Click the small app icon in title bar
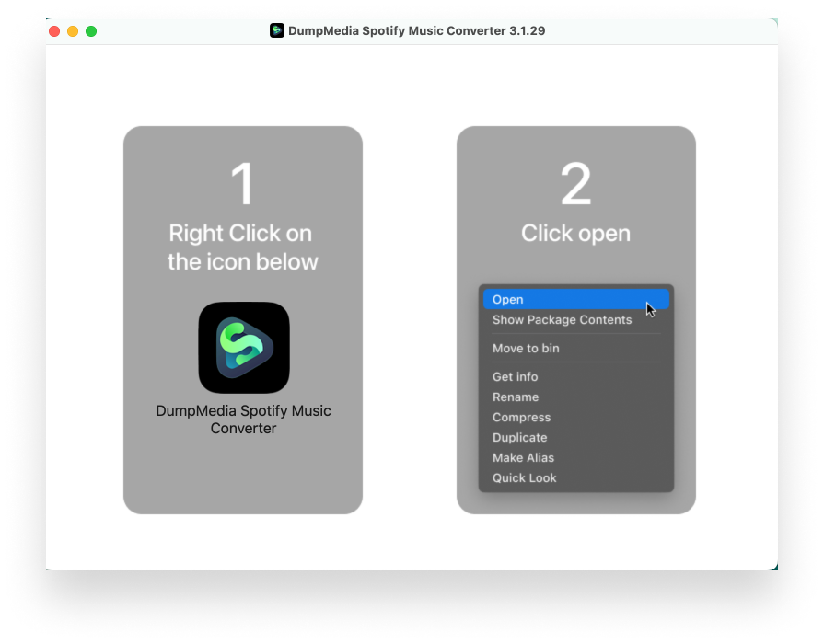Screen dimensions: 824x644 coord(277,30)
